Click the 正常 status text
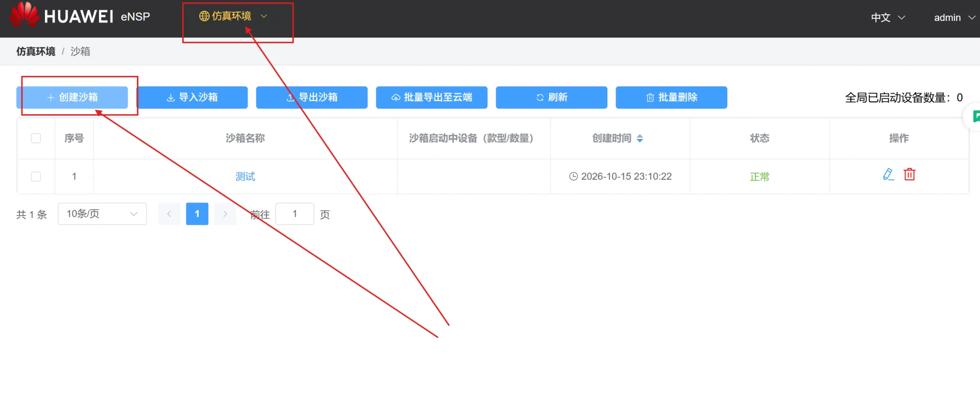This screenshot has width=980, height=419. tap(759, 177)
